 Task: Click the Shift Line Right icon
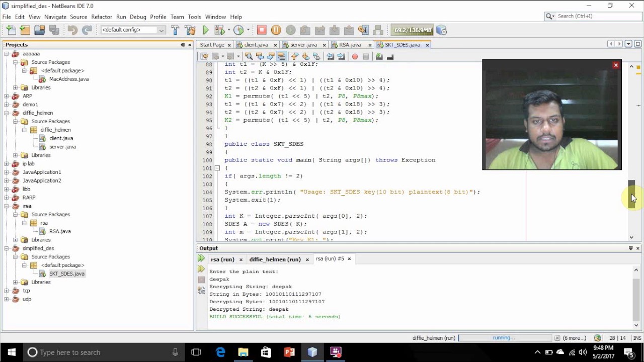click(x=341, y=56)
